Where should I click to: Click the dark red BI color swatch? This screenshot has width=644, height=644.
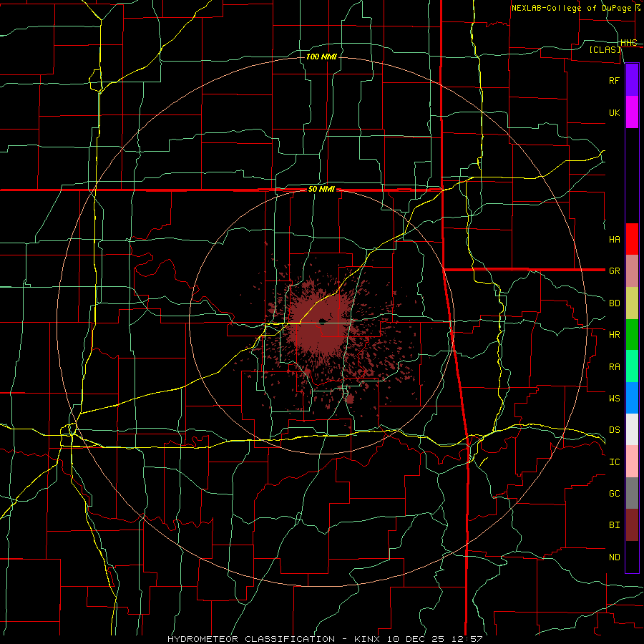tap(632, 525)
